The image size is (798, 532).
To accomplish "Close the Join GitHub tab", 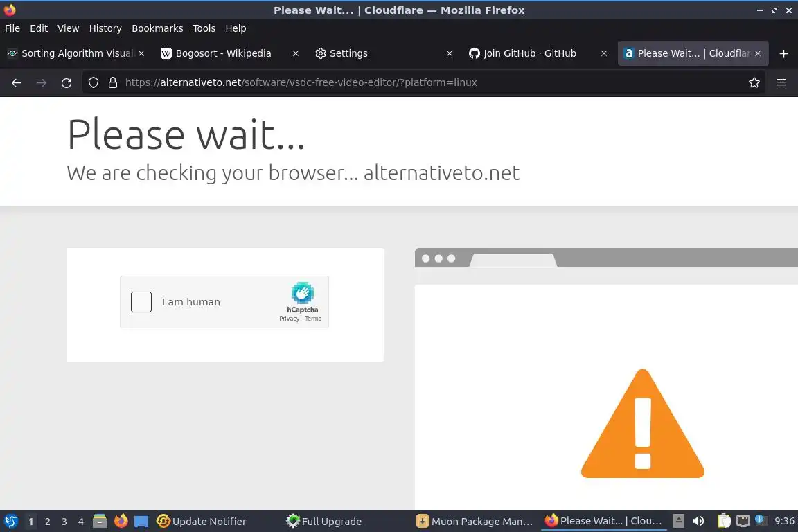I will [604, 53].
